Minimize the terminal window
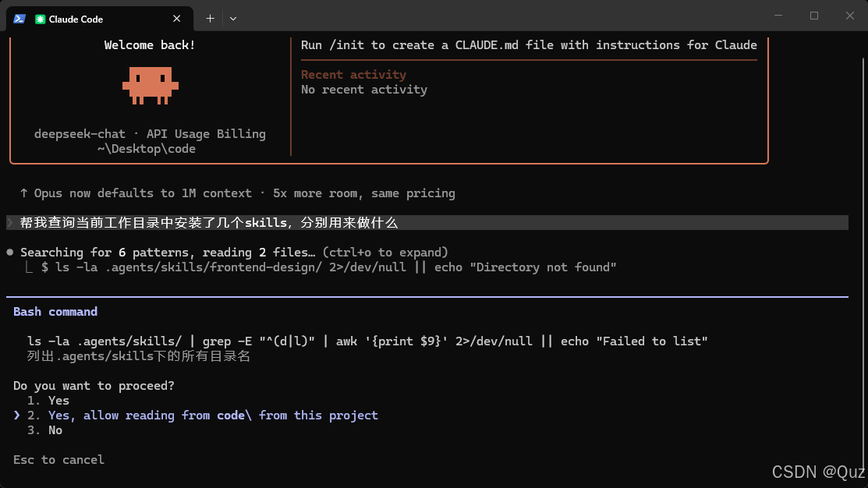The height and width of the screenshot is (488, 868). click(778, 16)
